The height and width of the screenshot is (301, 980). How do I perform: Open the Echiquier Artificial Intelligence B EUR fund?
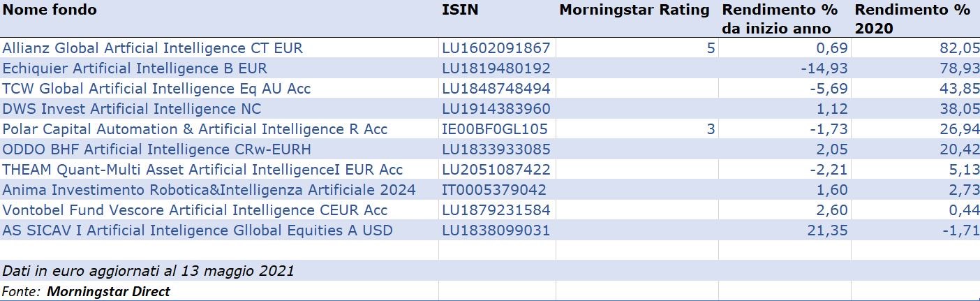point(135,68)
